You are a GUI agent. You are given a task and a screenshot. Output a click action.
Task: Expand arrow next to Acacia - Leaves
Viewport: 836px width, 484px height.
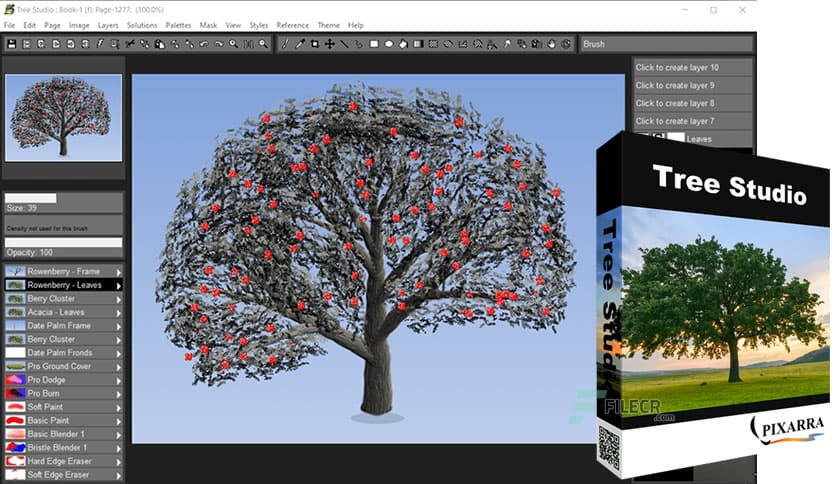[118, 313]
